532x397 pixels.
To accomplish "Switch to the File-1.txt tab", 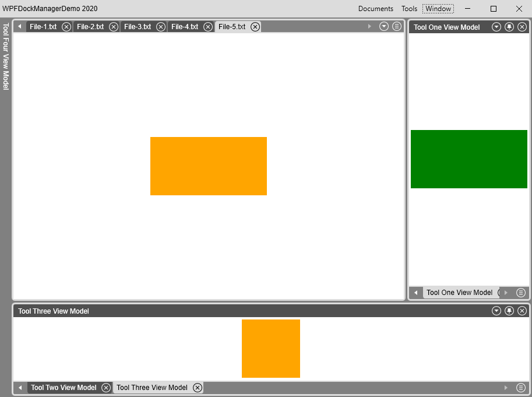I will 43,27.
